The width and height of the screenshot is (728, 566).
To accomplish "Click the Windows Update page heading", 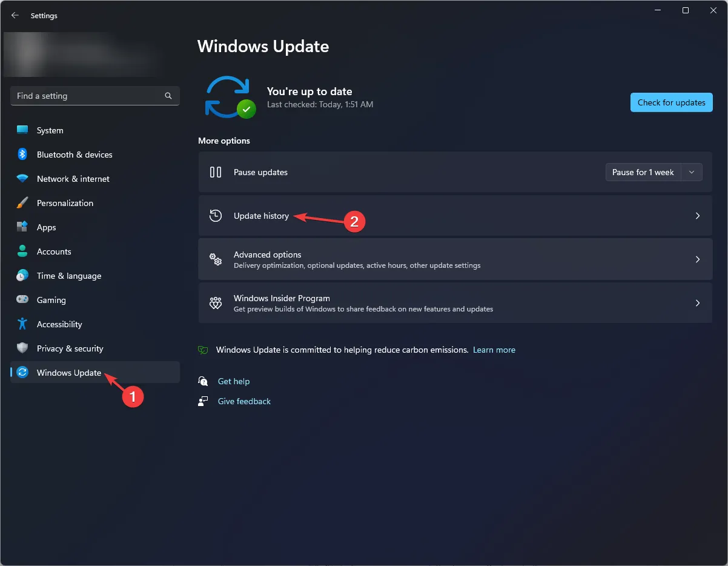I will click(263, 47).
